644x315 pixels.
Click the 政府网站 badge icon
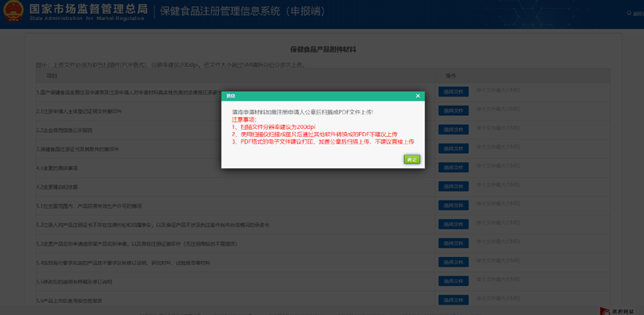click(605, 311)
